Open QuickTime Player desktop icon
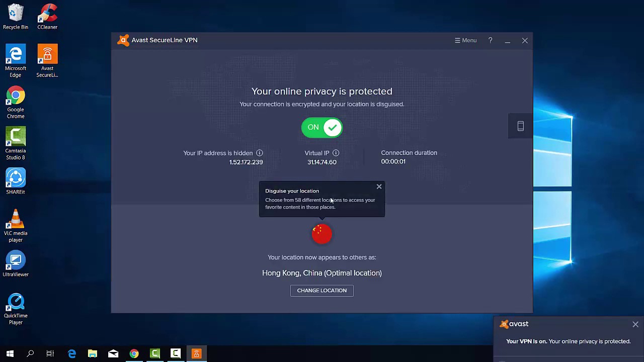The width and height of the screenshot is (644, 362). pos(16,309)
